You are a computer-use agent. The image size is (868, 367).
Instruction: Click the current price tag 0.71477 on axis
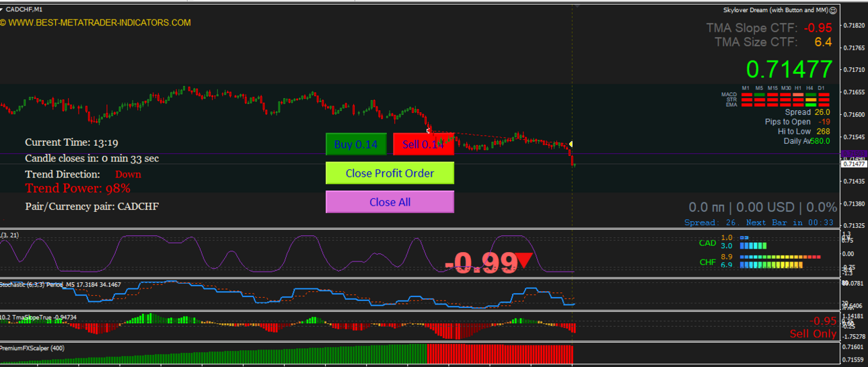pos(854,164)
